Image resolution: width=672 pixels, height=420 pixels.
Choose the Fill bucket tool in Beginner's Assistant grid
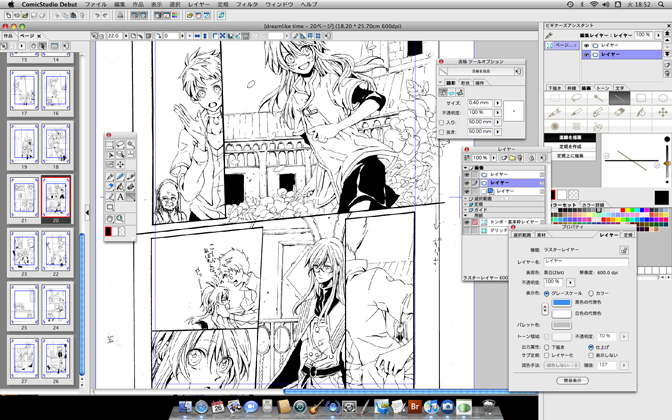point(641,112)
